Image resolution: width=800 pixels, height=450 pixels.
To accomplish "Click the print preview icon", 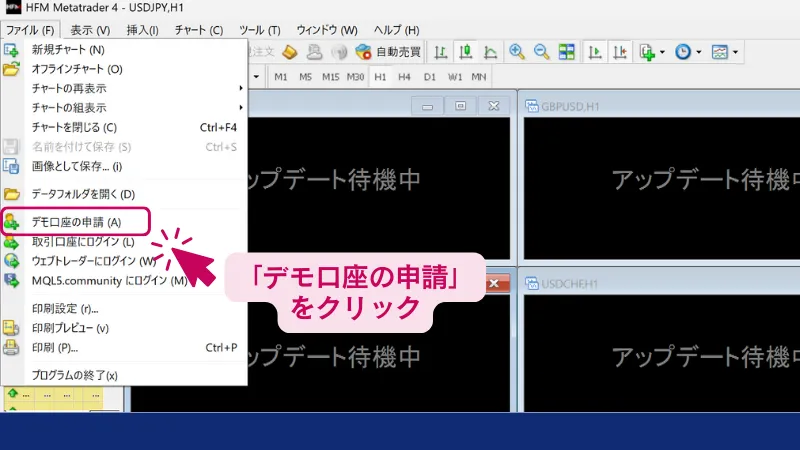I will pos(11,328).
